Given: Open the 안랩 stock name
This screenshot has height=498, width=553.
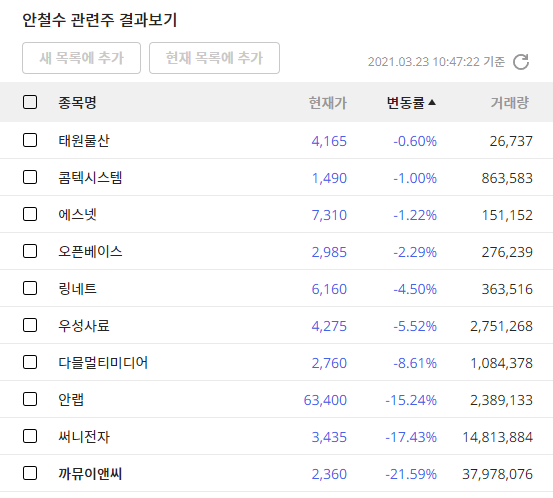Looking at the screenshot, I should pos(71,400).
